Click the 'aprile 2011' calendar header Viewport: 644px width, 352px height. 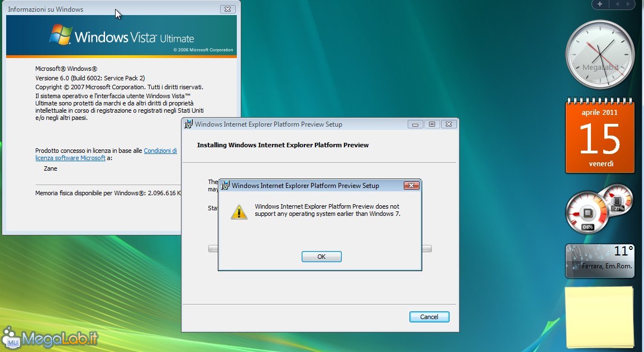tap(599, 113)
